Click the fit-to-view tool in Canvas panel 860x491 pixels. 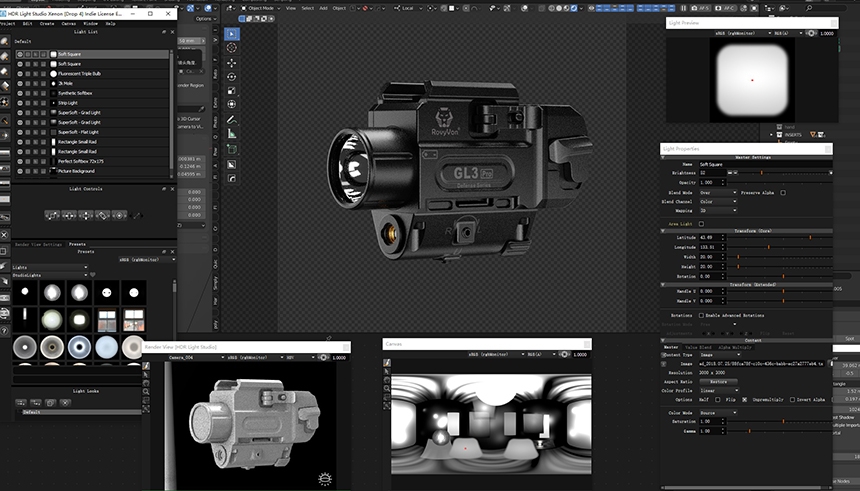[387, 405]
